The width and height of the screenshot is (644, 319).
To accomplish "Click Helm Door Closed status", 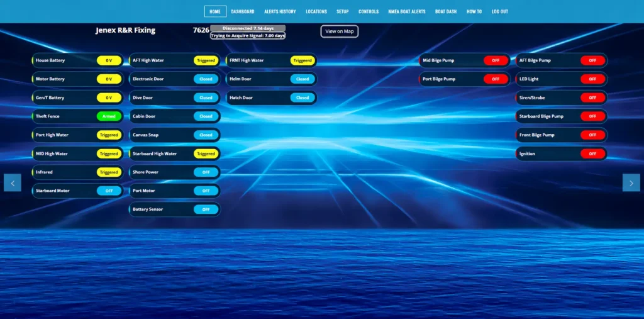I will pyautogui.click(x=303, y=79).
